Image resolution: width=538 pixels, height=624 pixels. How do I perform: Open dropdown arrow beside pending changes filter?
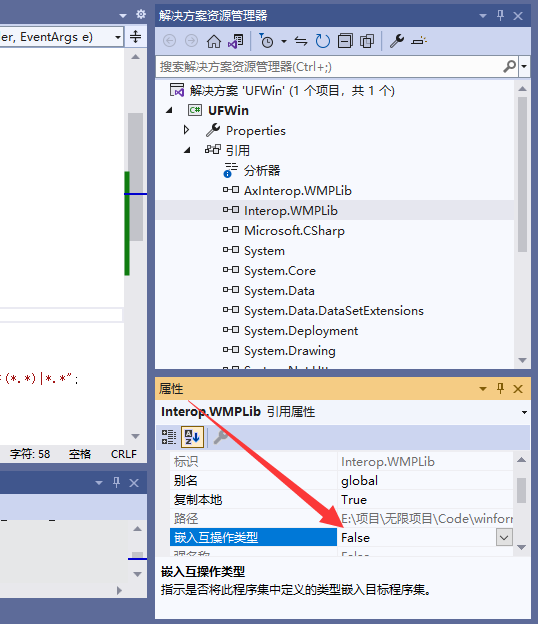point(284,41)
